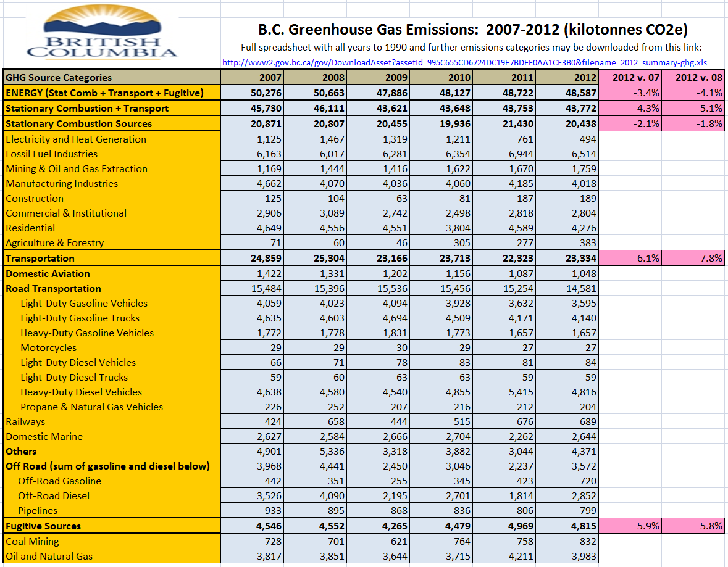Select Electricity and Heat 2012 value 494

pyautogui.click(x=567, y=139)
